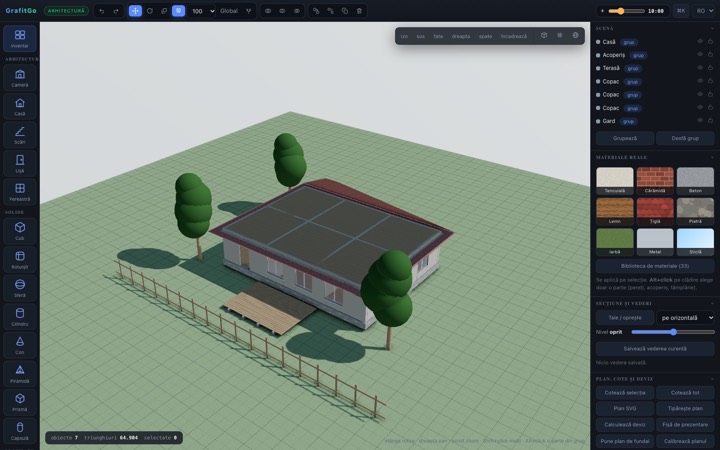Viewport: 720px width, 450px height.
Task: Add a Piramidă solid
Action: pyautogui.click(x=20, y=373)
